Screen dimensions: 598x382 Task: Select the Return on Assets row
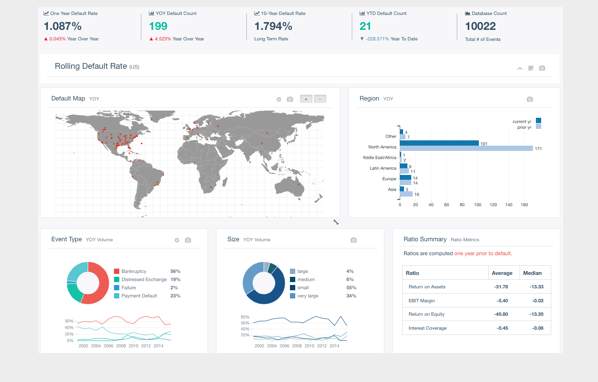tap(476, 287)
